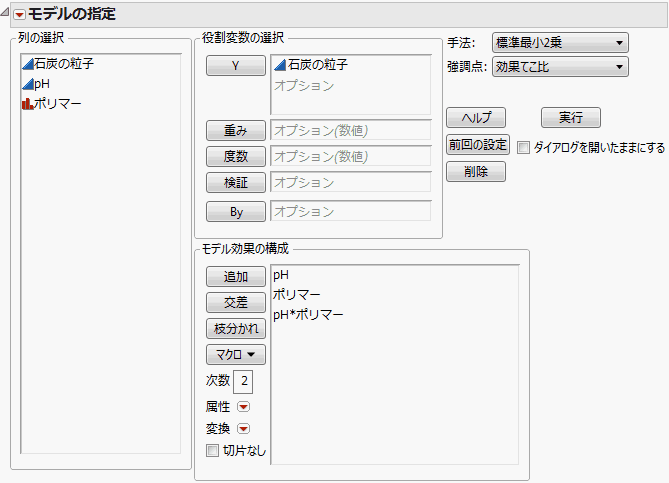This screenshot has height=483, width=669.
Task: Click the 度数 オプション(数値) field
Action: (x=351, y=157)
